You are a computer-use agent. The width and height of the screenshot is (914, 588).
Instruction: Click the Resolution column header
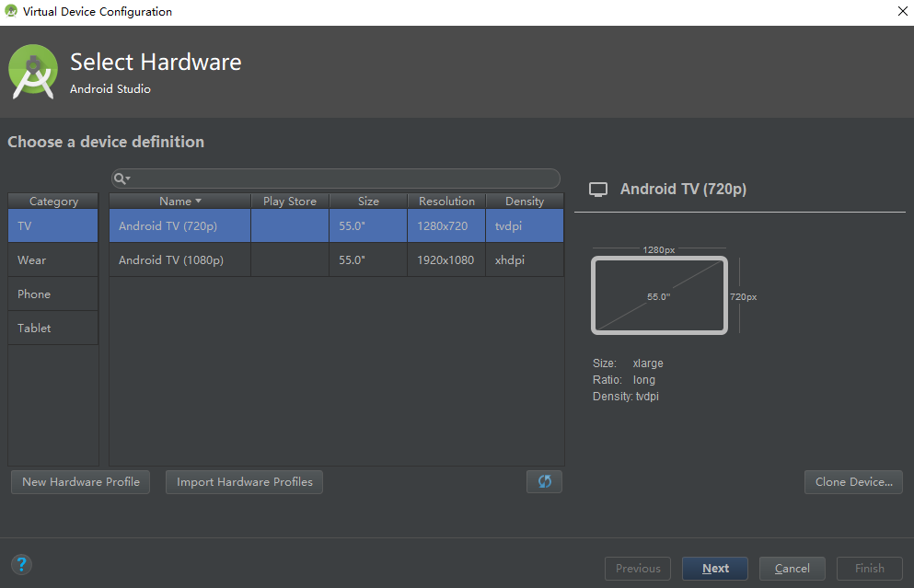coord(446,201)
